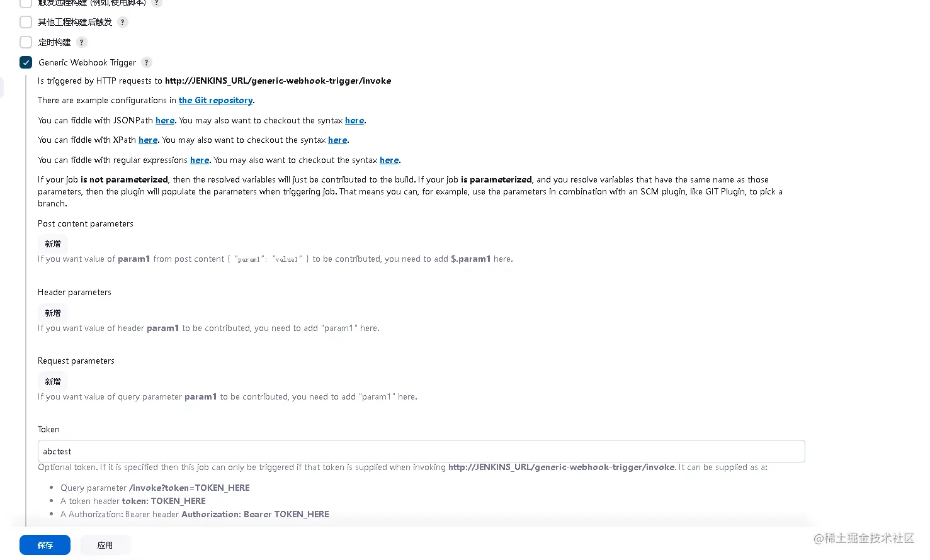This screenshot has width=930, height=560.
Task: Open the XPath syntax "here" link
Action: (x=337, y=140)
